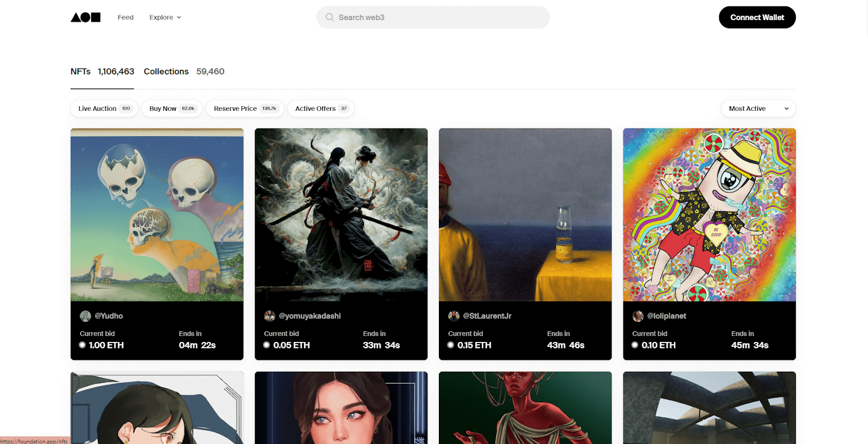Enable the Active Offers filter
This screenshot has height=444, width=868.
tap(321, 109)
